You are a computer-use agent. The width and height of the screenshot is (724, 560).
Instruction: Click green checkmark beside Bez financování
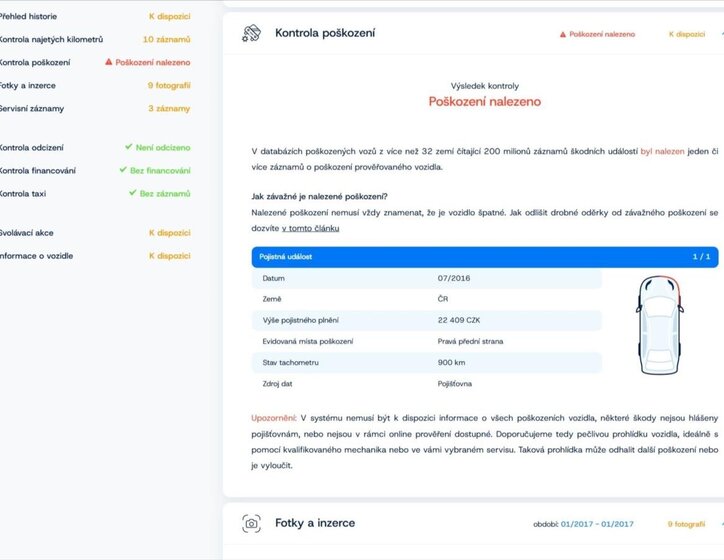124,170
